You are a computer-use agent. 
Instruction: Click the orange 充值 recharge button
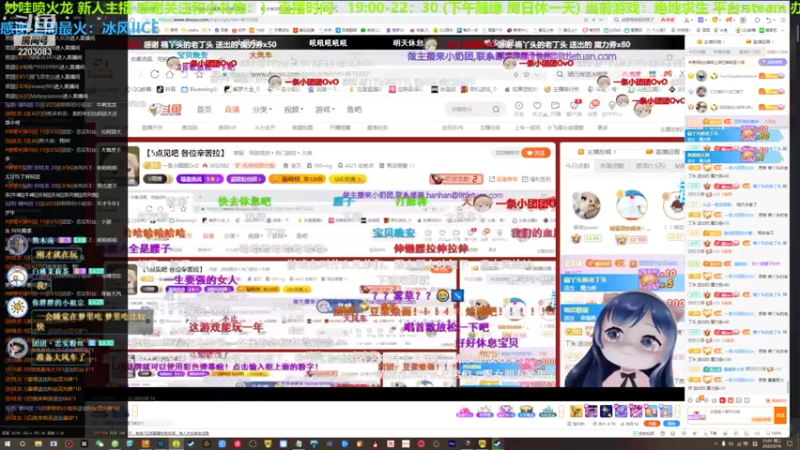coord(652,423)
